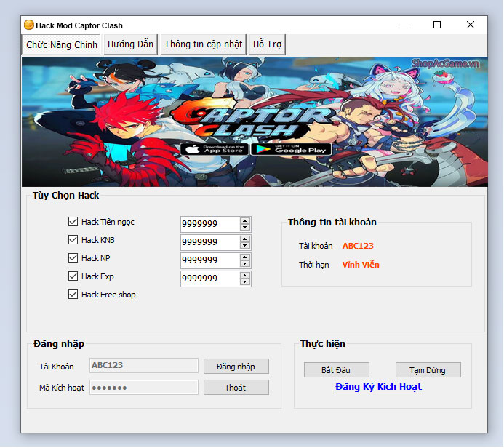Click the App Store download badge
Image resolution: width=504 pixels, height=448 pixels.
click(215, 149)
